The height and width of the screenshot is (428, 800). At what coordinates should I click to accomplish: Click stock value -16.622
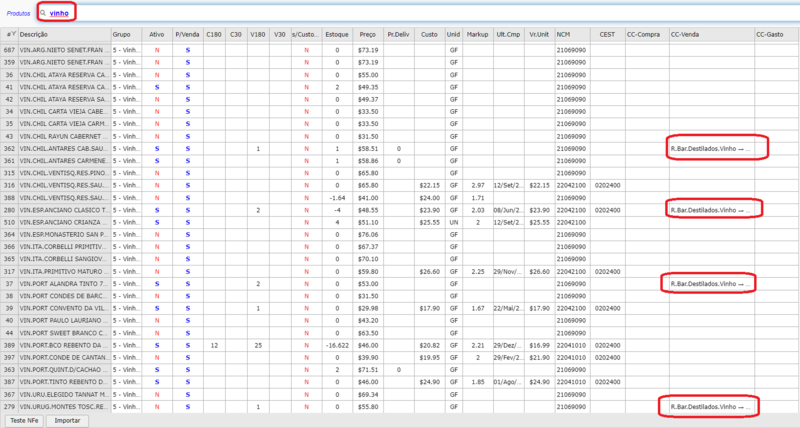[x=337, y=345]
